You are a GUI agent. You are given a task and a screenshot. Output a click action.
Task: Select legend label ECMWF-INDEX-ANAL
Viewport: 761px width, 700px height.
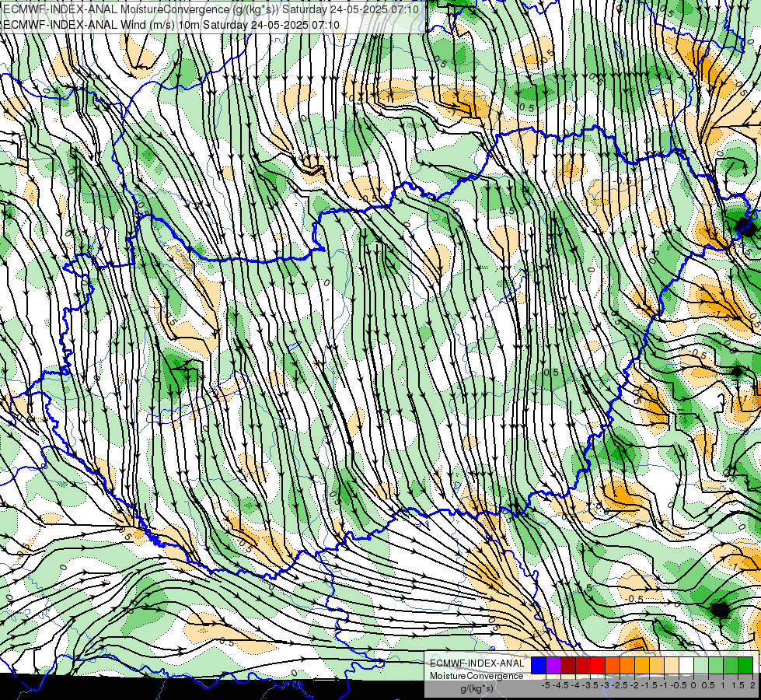(x=477, y=663)
